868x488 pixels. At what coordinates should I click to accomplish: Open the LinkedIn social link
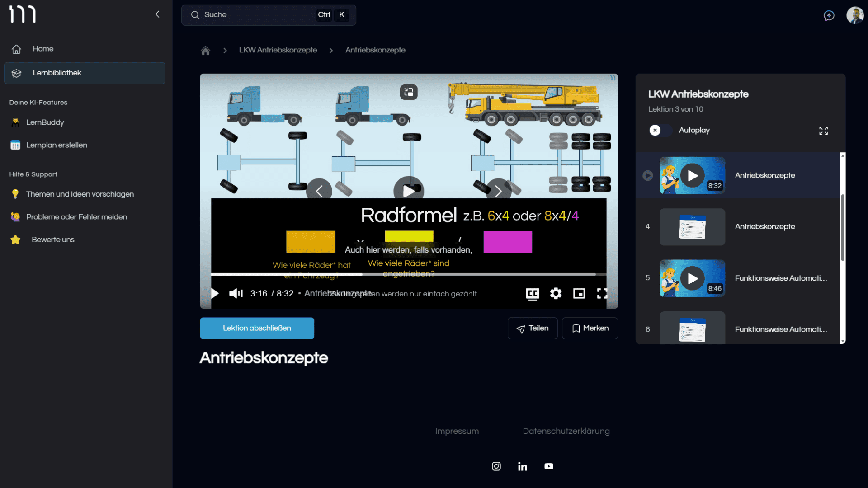[x=522, y=466]
